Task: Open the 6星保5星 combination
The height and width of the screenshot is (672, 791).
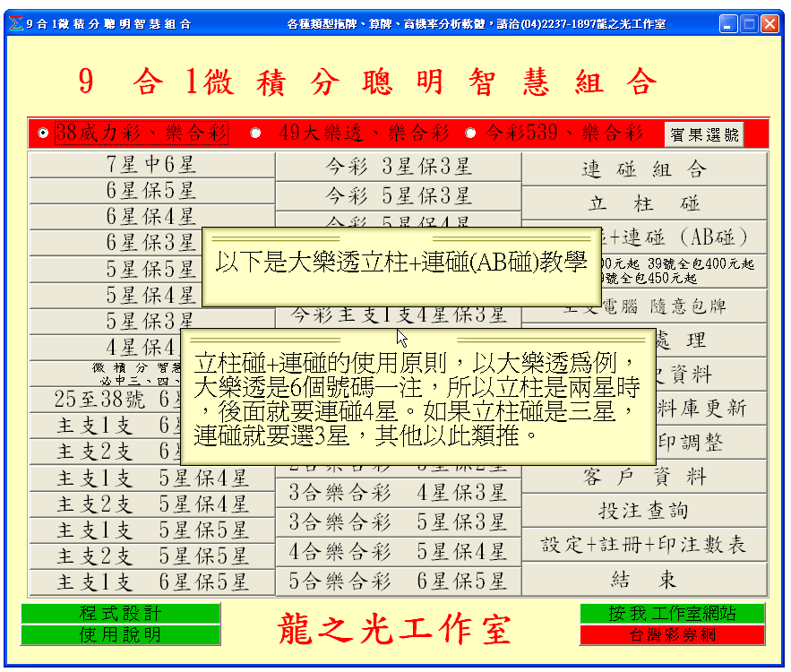Action: (151, 191)
